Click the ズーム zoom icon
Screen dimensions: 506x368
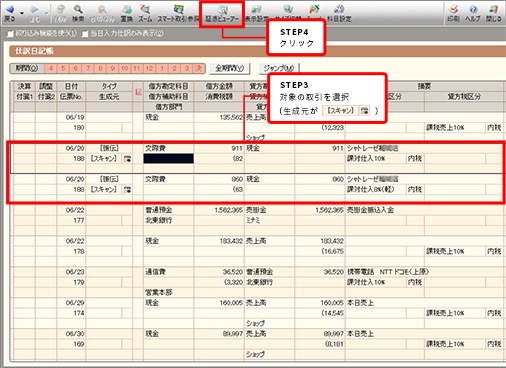[x=145, y=9]
